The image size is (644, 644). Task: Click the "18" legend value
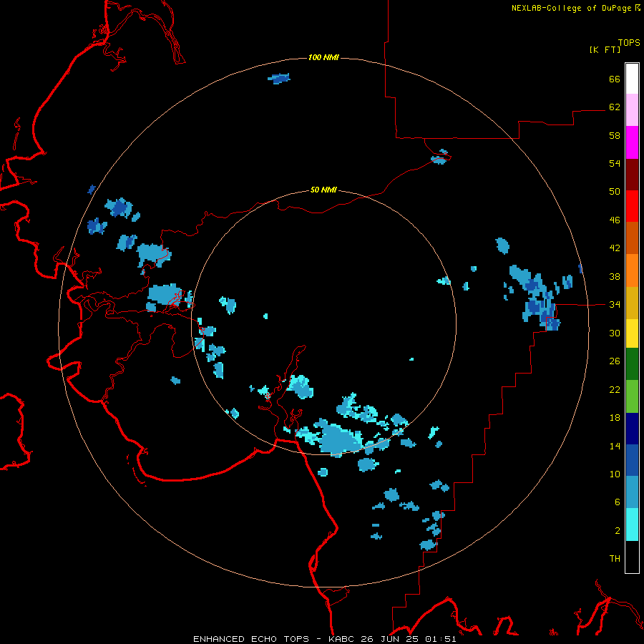(x=615, y=418)
